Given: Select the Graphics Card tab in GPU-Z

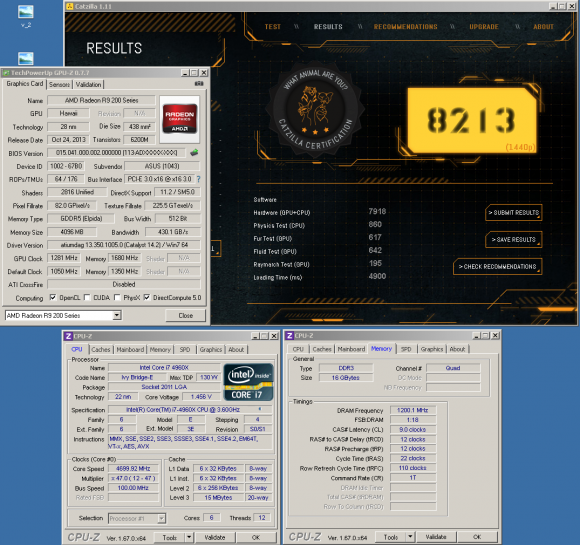Looking at the screenshot, I should (x=25, y=84).
